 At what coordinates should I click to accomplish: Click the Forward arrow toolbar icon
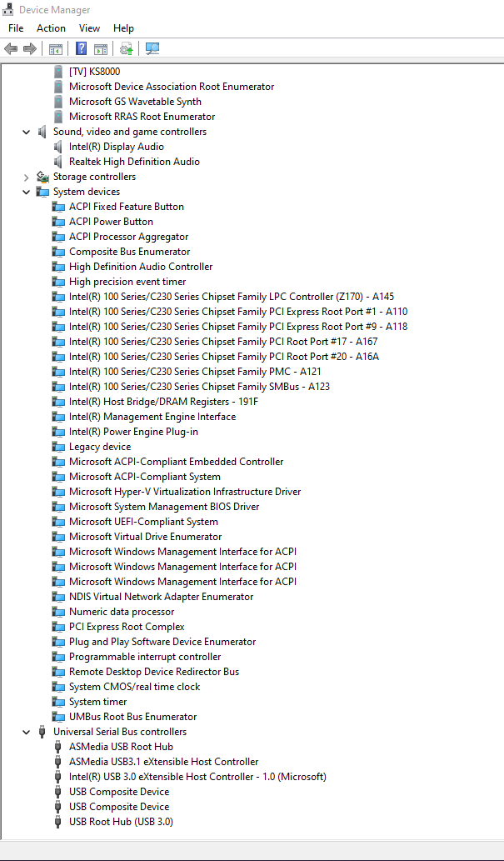coord(30,49)
